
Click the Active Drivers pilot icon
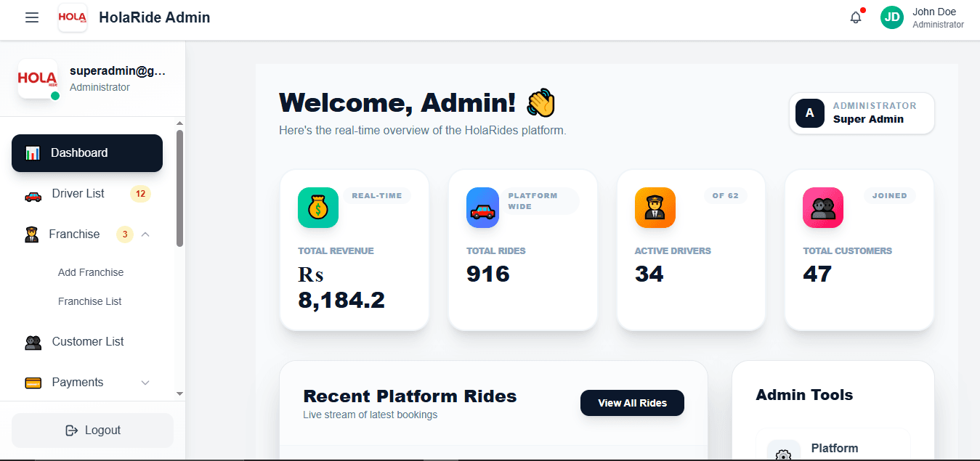pyautogui.click(x=655, y=208)
